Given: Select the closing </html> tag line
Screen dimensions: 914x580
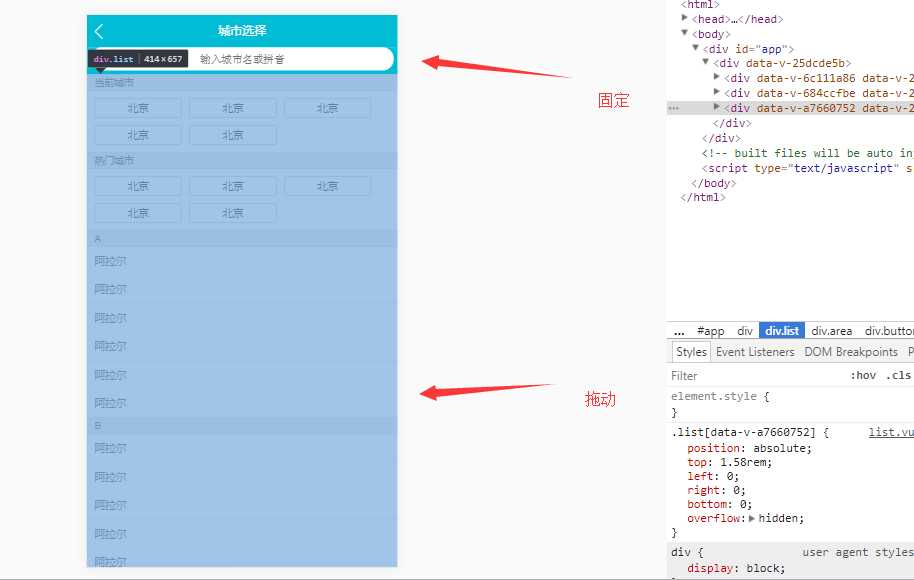Looking at the screenshot, I should (x=703, y=198).
